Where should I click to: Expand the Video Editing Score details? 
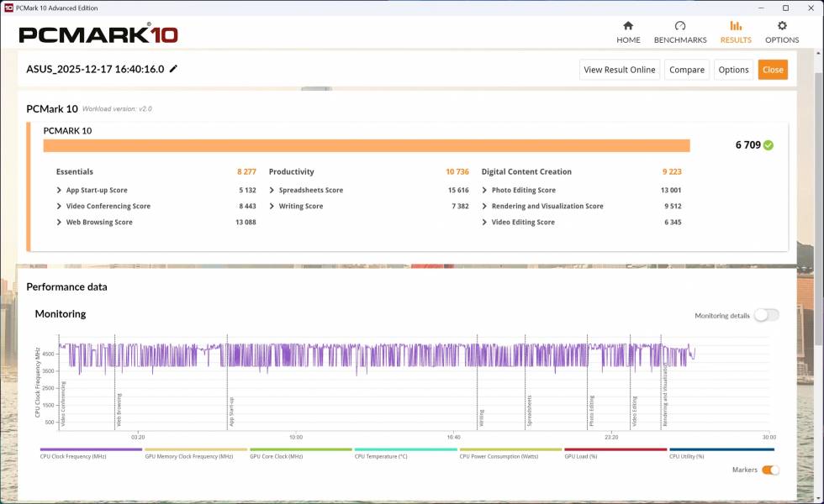point(484,223)
